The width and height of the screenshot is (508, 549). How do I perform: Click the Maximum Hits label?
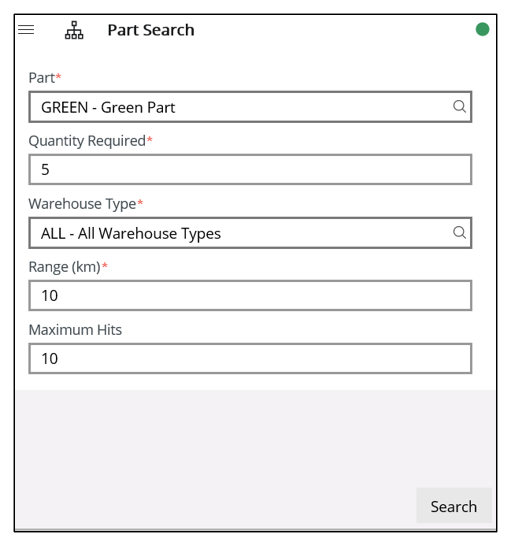[75, 330]
